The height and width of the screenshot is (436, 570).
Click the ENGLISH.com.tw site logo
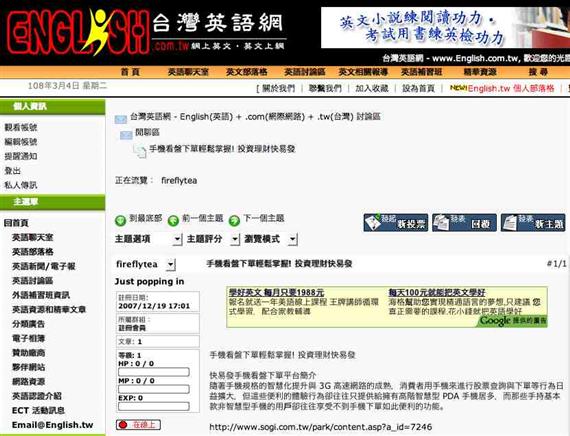click(x=145, y=32)
